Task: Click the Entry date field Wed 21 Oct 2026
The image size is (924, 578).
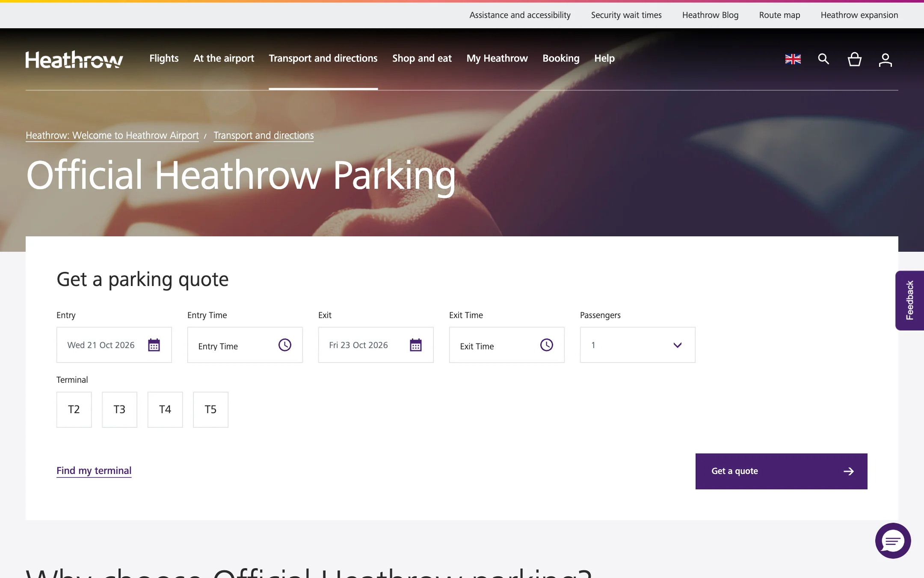Action: tap(114, 345)
